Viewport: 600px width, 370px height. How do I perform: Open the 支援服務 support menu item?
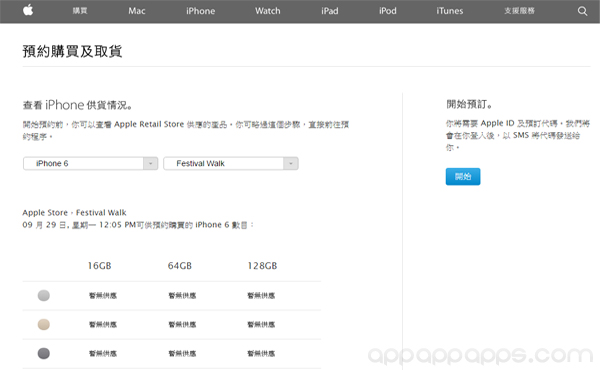pyautogui.click(x=519, y=11)
